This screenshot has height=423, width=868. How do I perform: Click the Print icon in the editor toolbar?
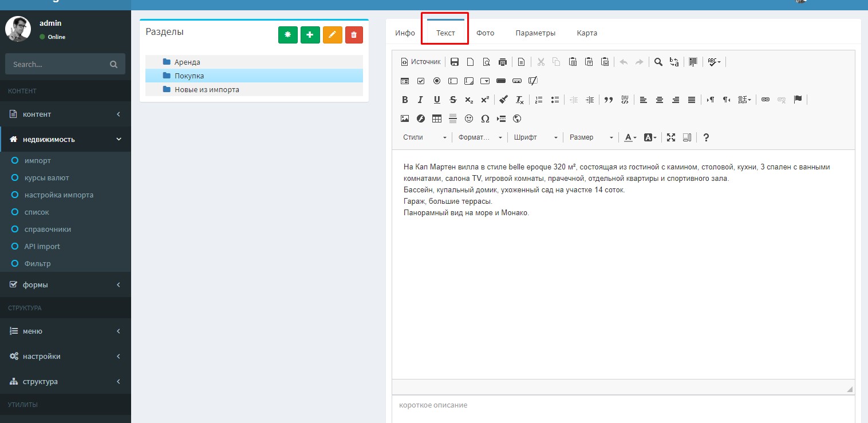[x=503, y=62]
